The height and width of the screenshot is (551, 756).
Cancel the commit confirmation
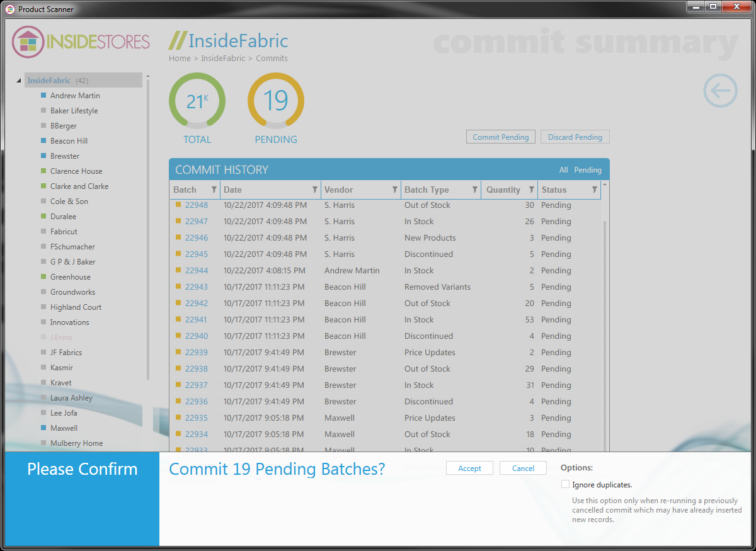click(524, 469)
